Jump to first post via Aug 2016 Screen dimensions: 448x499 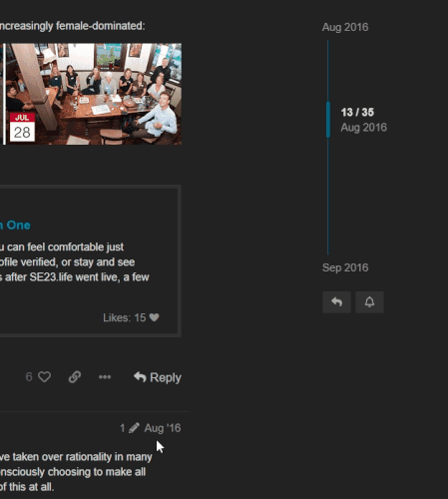(345, 27)
